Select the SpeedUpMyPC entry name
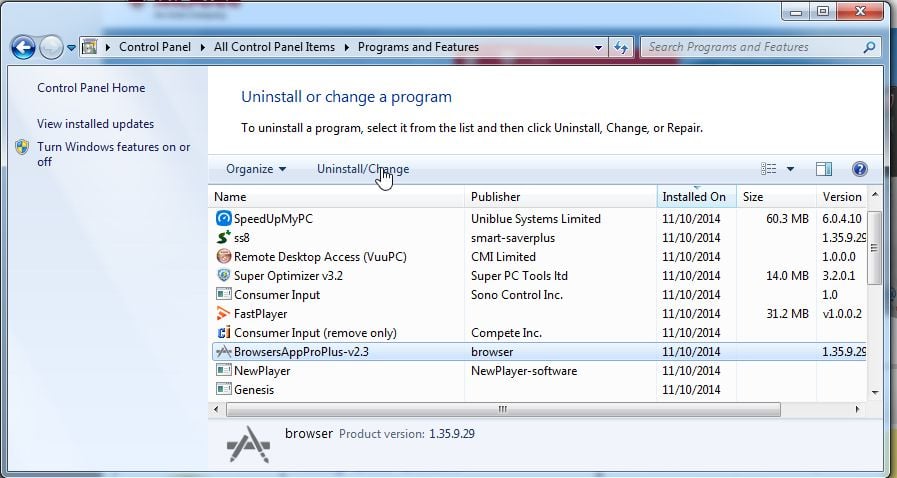The image size is (897, 478). point(273,218)
